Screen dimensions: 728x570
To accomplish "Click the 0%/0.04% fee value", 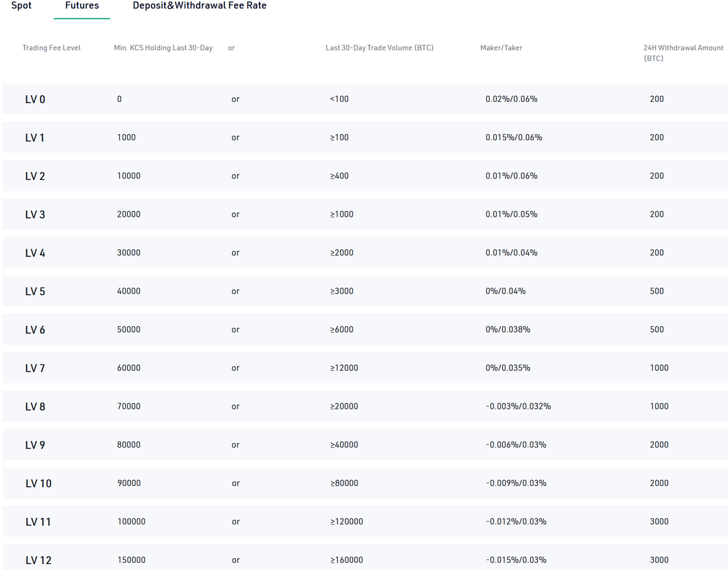I will pyautogui.click(x=506, y=291).
